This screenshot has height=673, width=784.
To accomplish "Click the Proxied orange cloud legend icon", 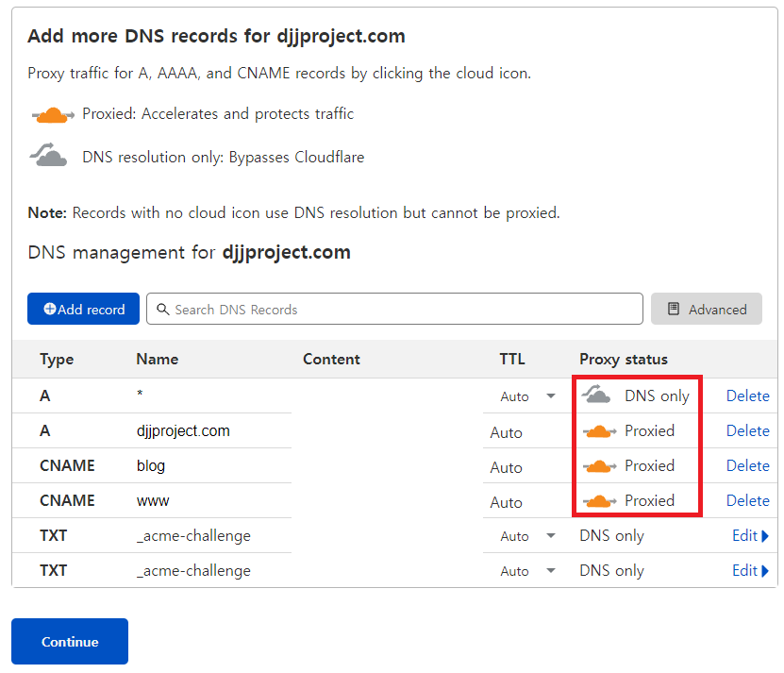I will click(53, 114).
